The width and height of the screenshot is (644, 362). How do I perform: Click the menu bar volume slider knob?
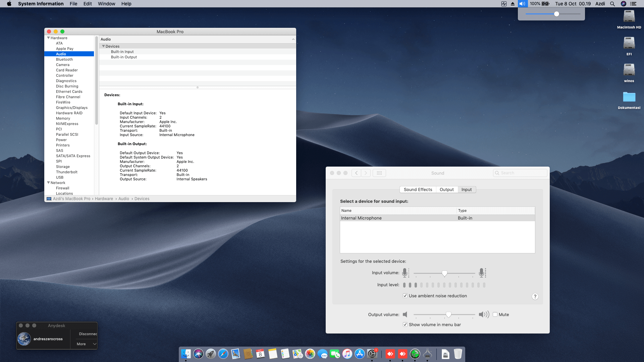click(x=556, y=14)
